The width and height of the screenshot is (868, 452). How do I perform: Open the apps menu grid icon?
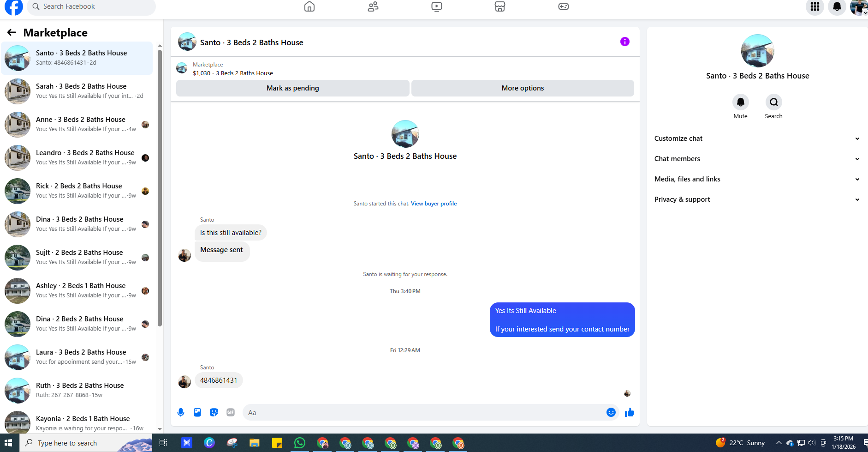point(815,7)
